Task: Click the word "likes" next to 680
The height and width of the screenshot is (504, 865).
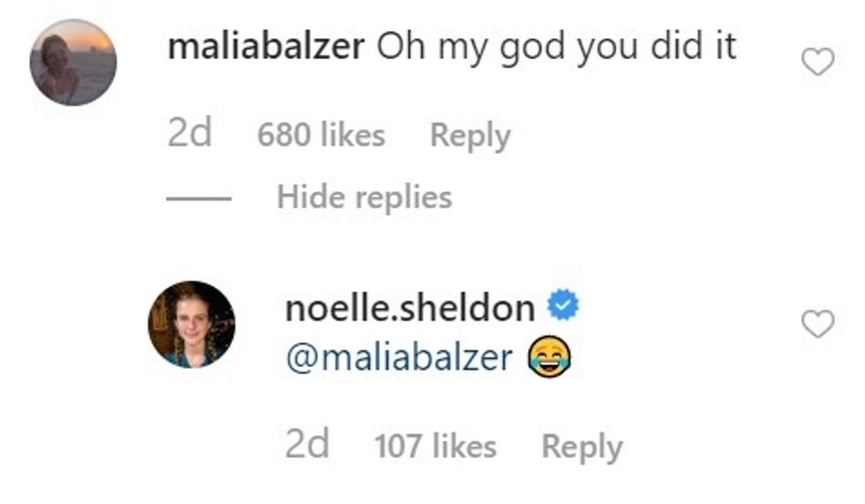Action: click(x=351, y=136)
